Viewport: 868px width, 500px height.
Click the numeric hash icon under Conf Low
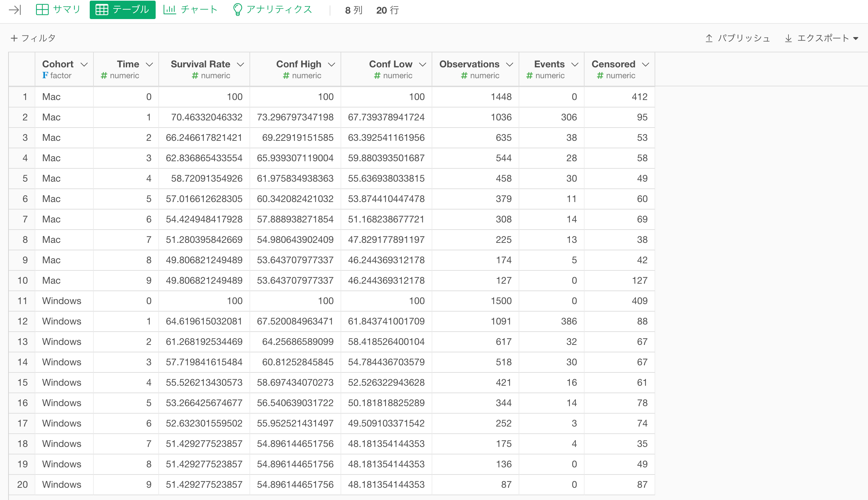[x=377, y=76]
